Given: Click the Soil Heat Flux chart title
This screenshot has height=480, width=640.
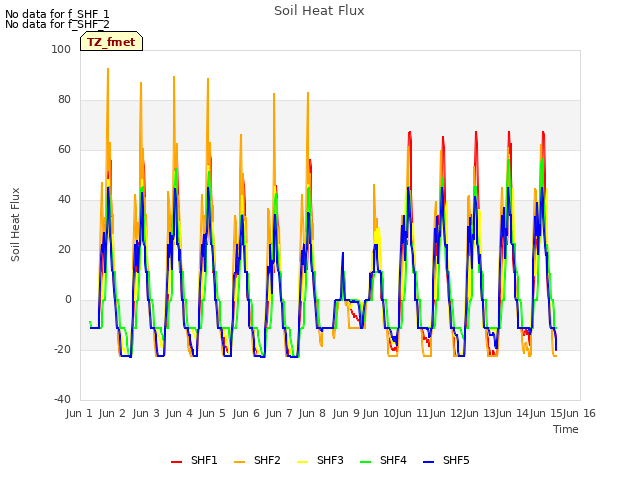Looking at the screenshot, I should coord(319,11).
